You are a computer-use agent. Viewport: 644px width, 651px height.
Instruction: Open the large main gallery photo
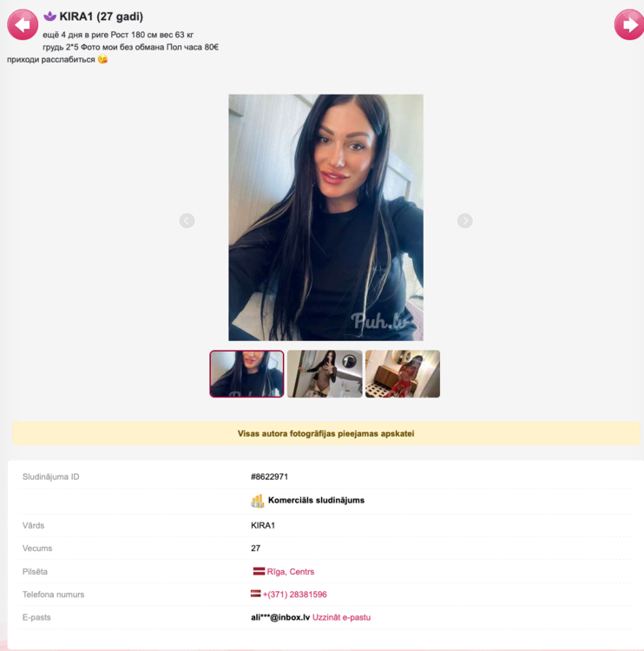point(326,218)
